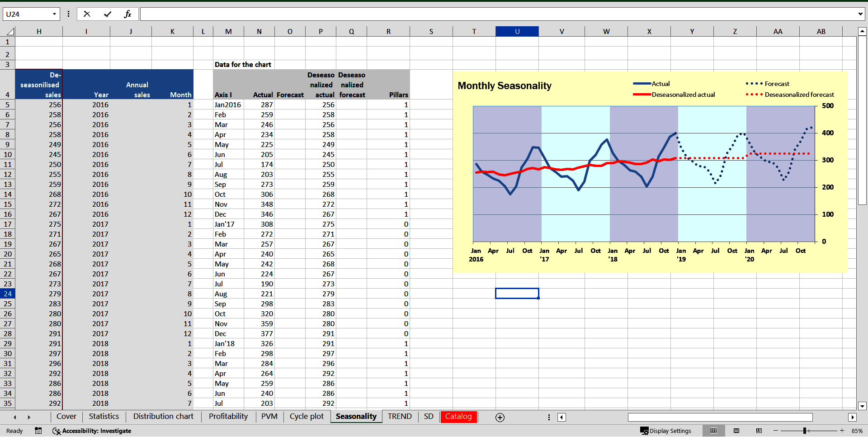This screenshot has width=868, height=437.
Task: Click tab bar splitter three-dot handle
Action: pyautogui.click(x=549, y=417)
